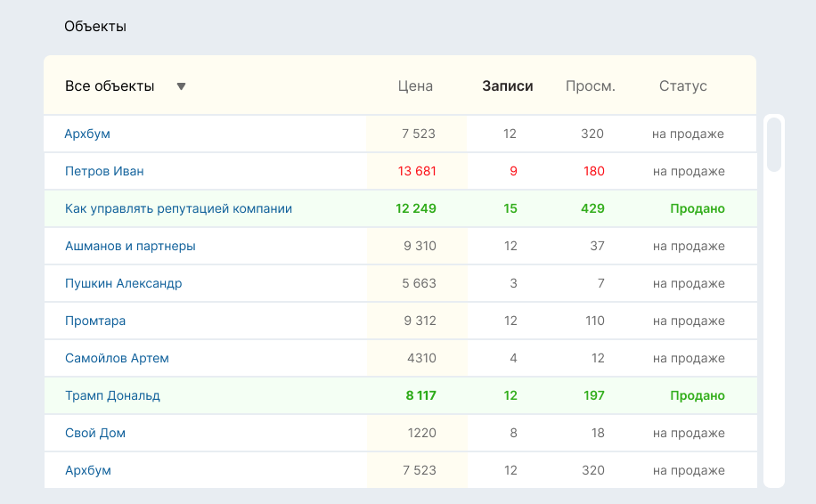Image resolution: width=816 pixels, height=504 pixels.
Task: Click records value 8 in Свой Дом row
Action: [513, 434]
